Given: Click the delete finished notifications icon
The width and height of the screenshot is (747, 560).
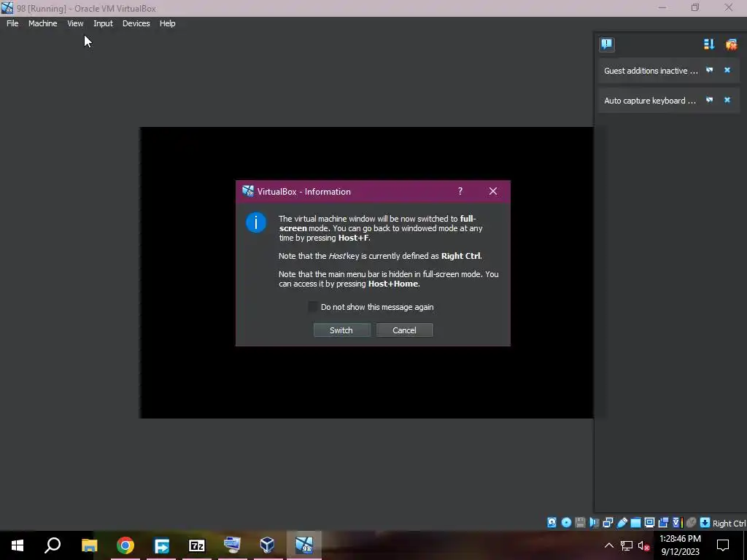Looking at the screenshot, I should pyautogui.click(x=731, y=44).
